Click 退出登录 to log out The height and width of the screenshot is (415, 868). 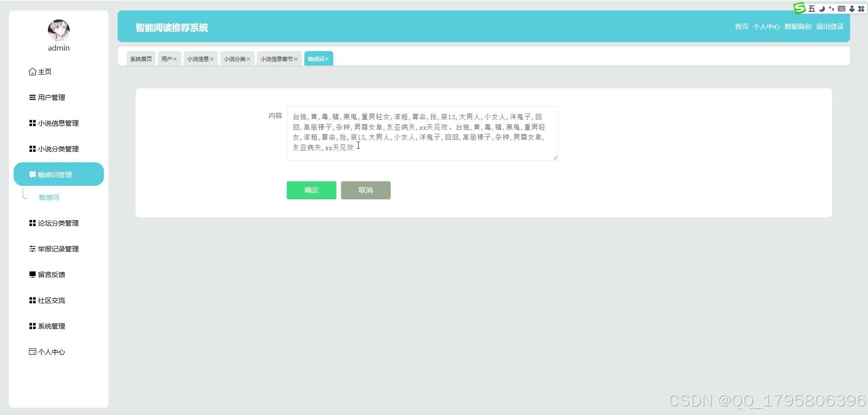click(x=830, y=27)
